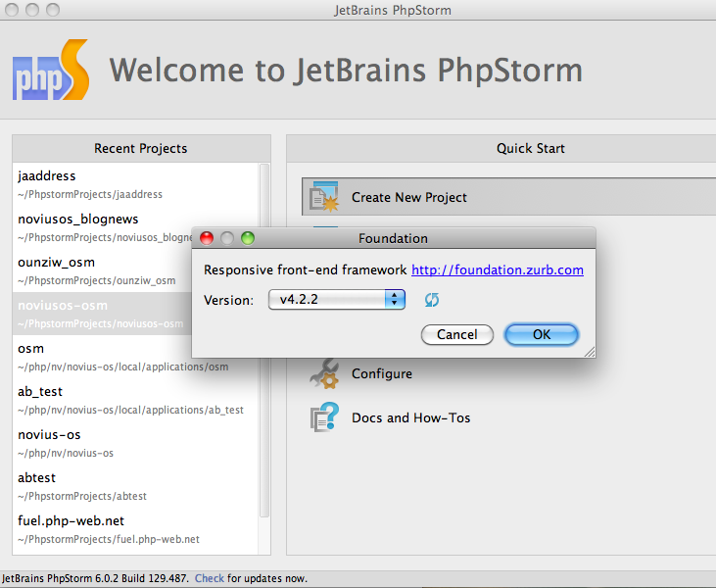Click path ~/php/nv/novius-os below novius-os

pos(66,453)
